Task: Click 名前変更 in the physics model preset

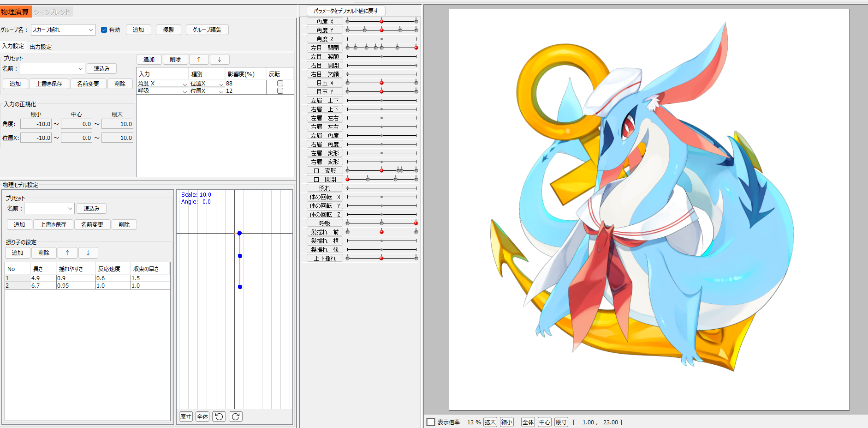Action: tap(92, 225)
